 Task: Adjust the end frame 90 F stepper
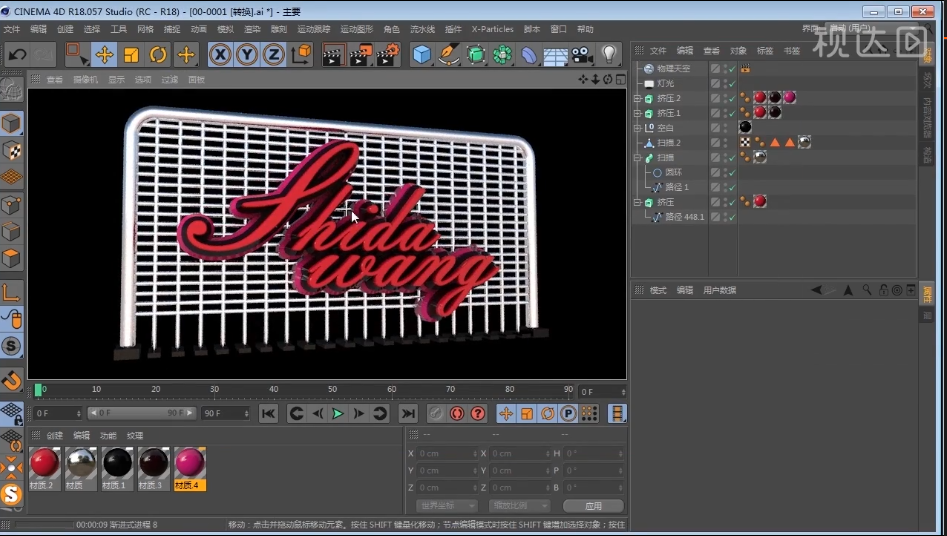click(246, 413)
